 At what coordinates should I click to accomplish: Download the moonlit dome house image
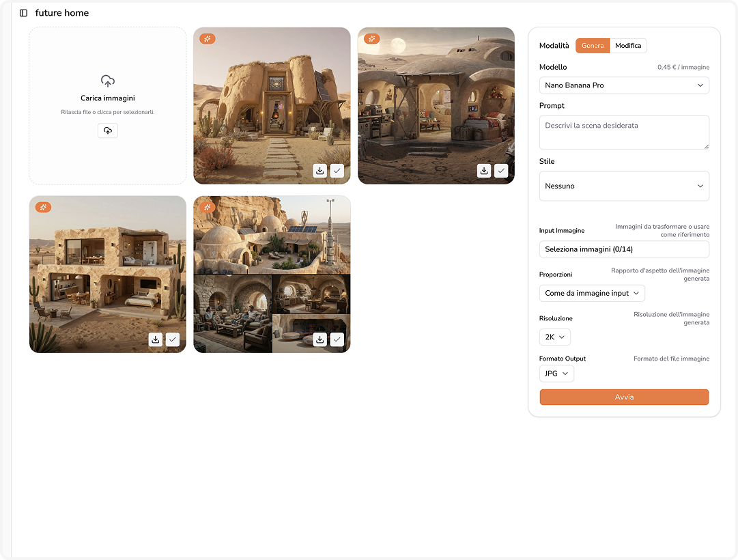(x=484, y=171)
